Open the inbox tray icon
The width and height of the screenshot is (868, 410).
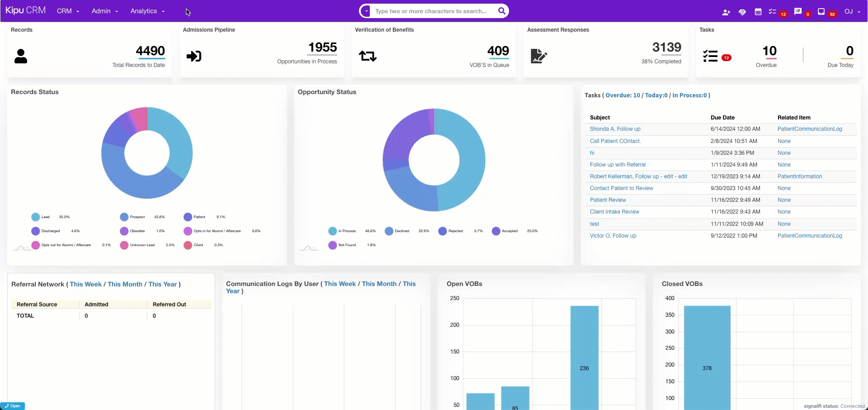[821, 12]
